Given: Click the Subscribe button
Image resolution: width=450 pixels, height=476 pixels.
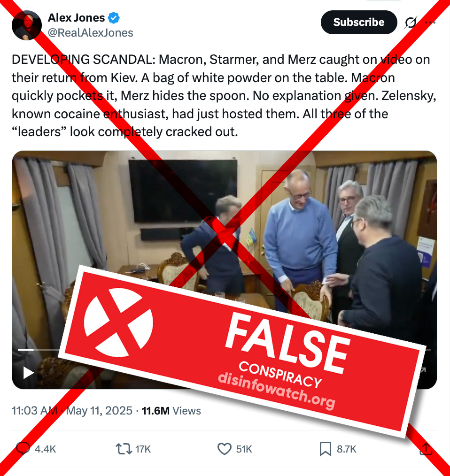Looking at the screenshot, I should point(359,22).
